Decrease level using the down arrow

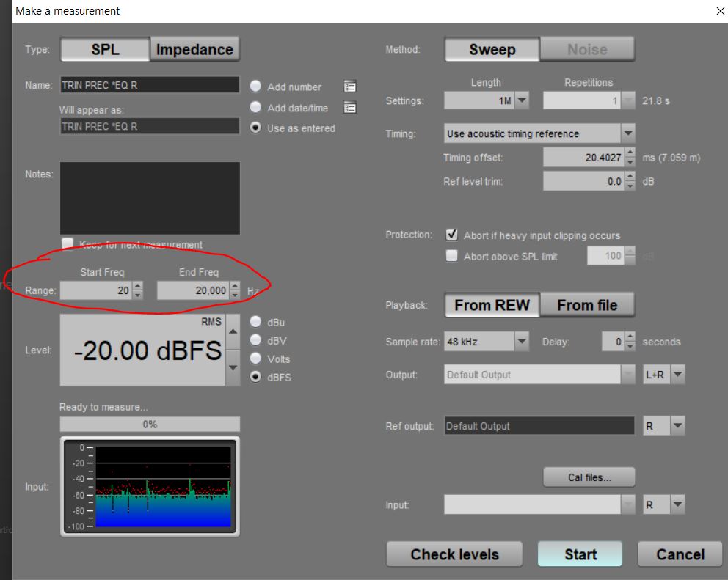(233, 368)
